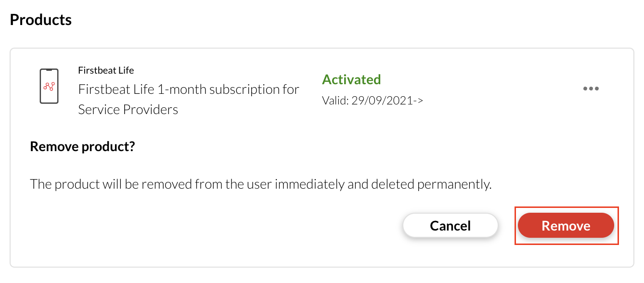Screen dimensions: 644x283
Task: Click the permanent deletion warning message
Action: pos(260,184)
